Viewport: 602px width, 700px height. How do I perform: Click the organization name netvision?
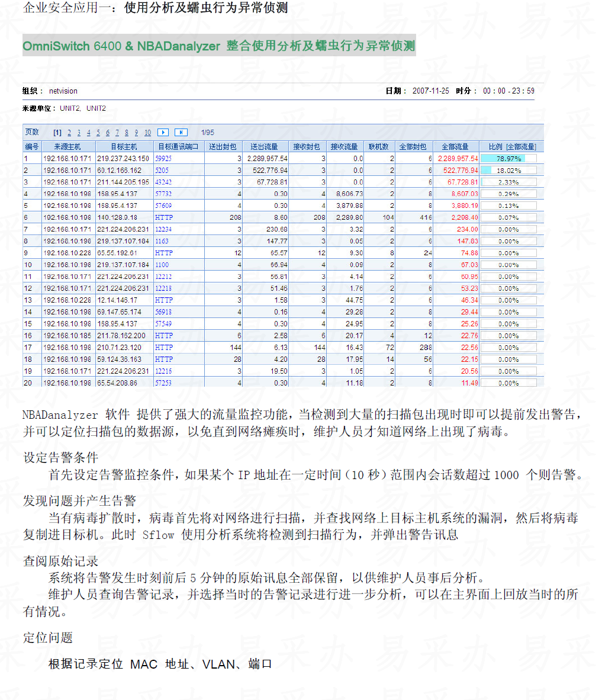(63, 91)
